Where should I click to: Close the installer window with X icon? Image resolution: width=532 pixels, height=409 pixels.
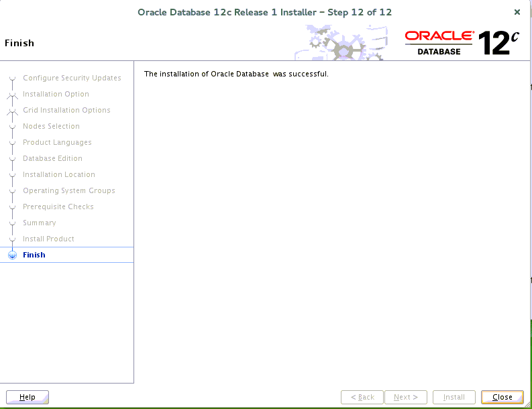coord(517,12)
